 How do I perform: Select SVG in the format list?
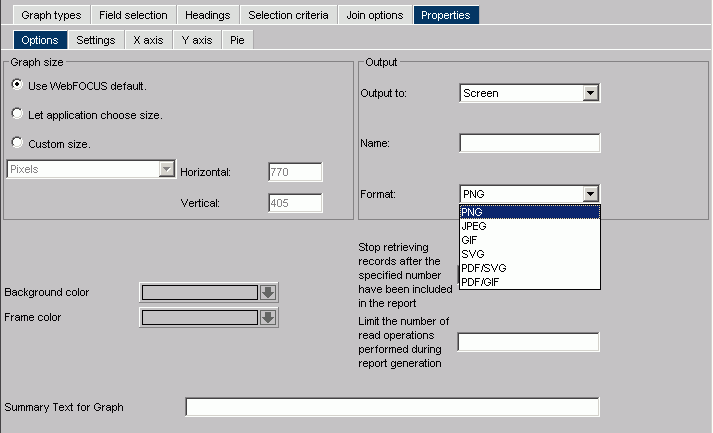point(530,254)
